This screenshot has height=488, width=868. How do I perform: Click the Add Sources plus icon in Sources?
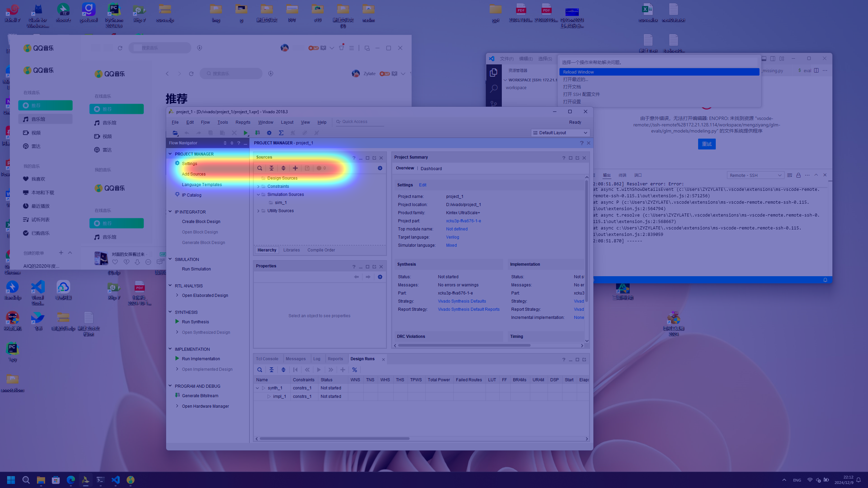295,168
